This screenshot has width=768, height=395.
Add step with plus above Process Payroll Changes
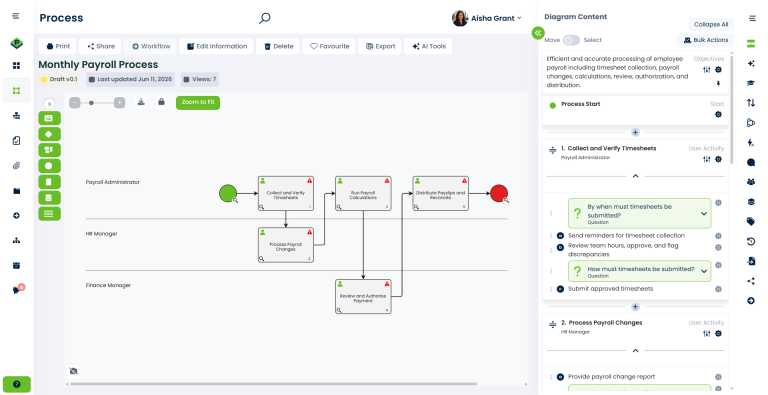pos(635,307)
